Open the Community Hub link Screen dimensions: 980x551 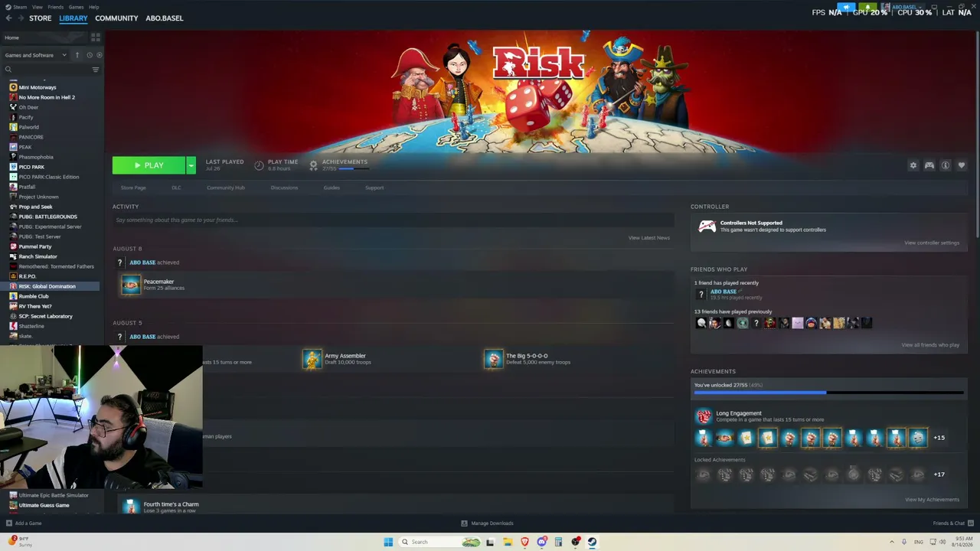point(225,187)
